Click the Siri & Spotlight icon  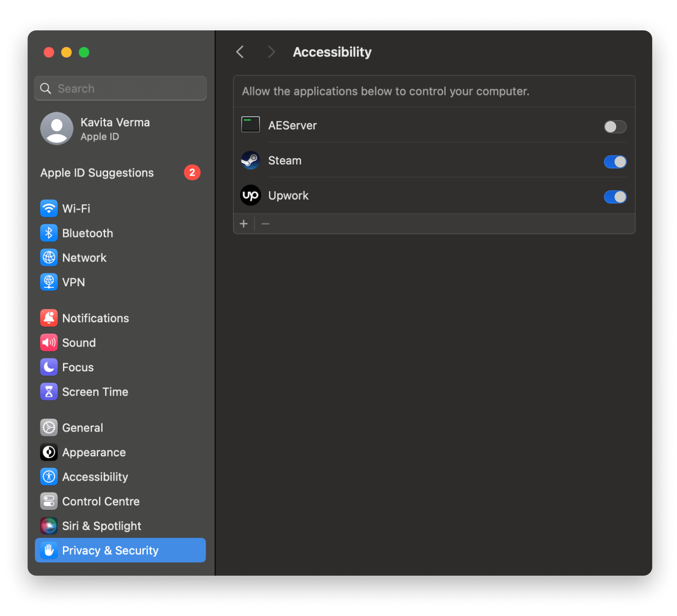click(x=49, y=526)
